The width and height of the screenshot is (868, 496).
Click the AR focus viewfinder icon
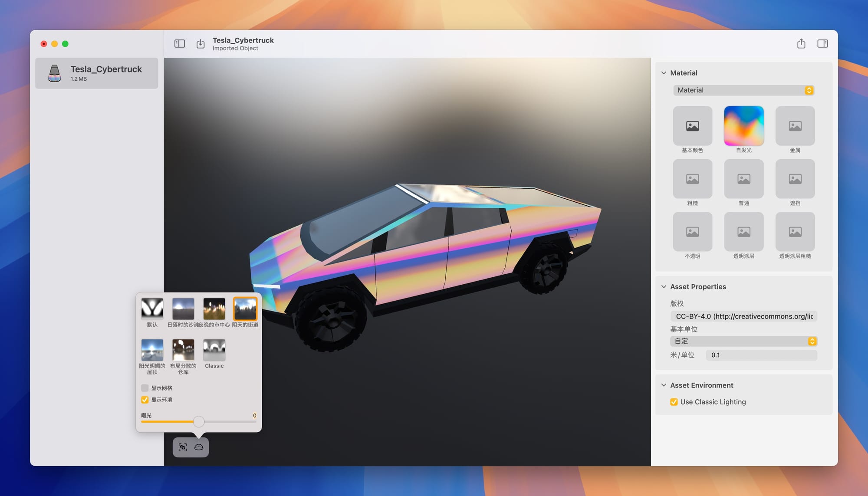point(183,447)
